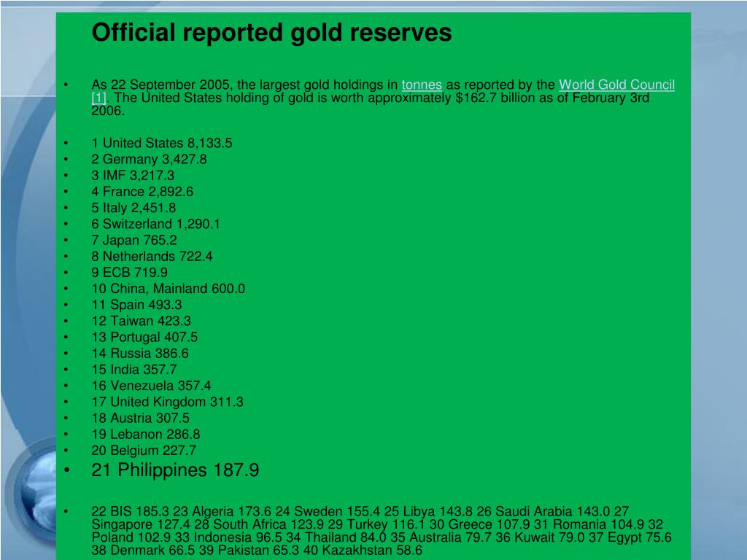Select '10 China, Mainland 600.0' row
The height and width of the screenshot is (560, 747).
click(x=169, y=289)
